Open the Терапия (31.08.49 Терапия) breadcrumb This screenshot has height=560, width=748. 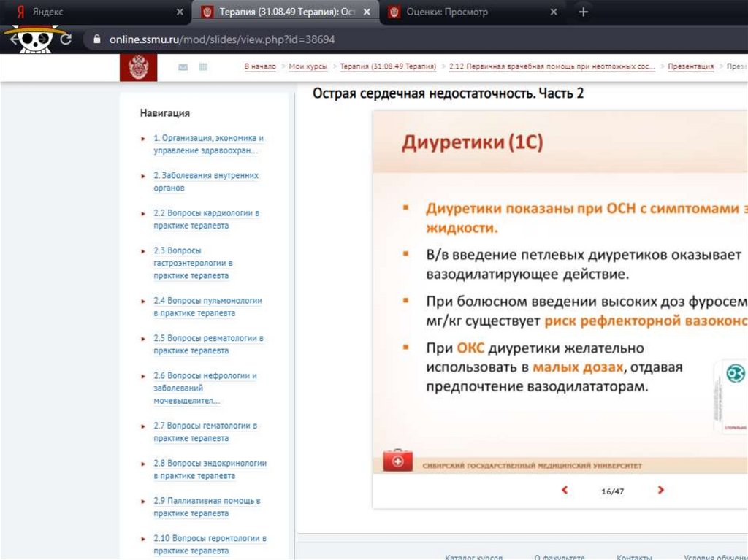(x=388, y=66)
